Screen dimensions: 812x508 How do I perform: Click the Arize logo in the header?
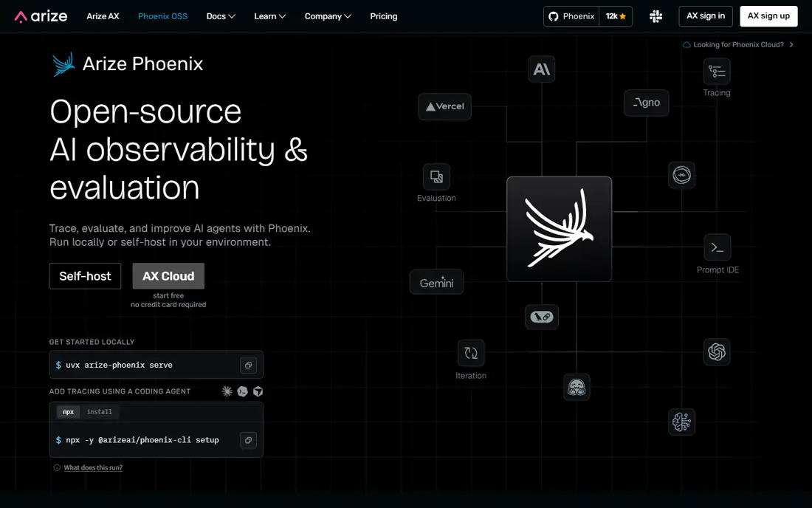pos(41,16)
